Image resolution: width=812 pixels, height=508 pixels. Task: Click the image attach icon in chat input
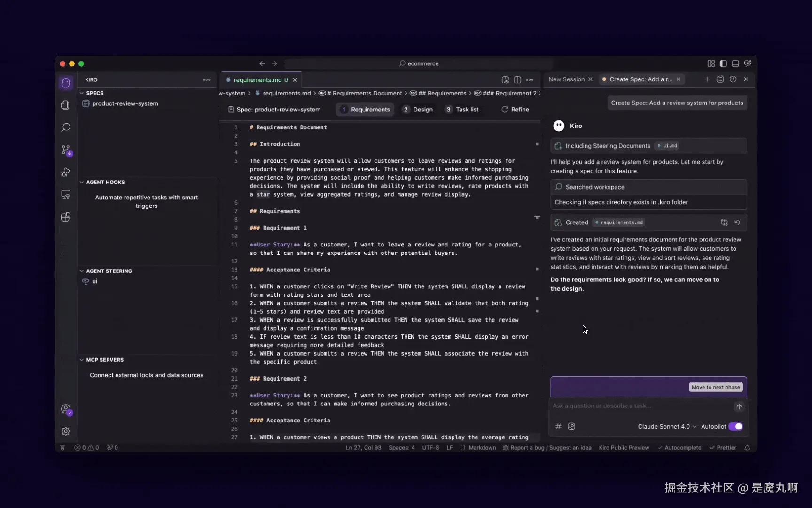click(x=571, y=427)
